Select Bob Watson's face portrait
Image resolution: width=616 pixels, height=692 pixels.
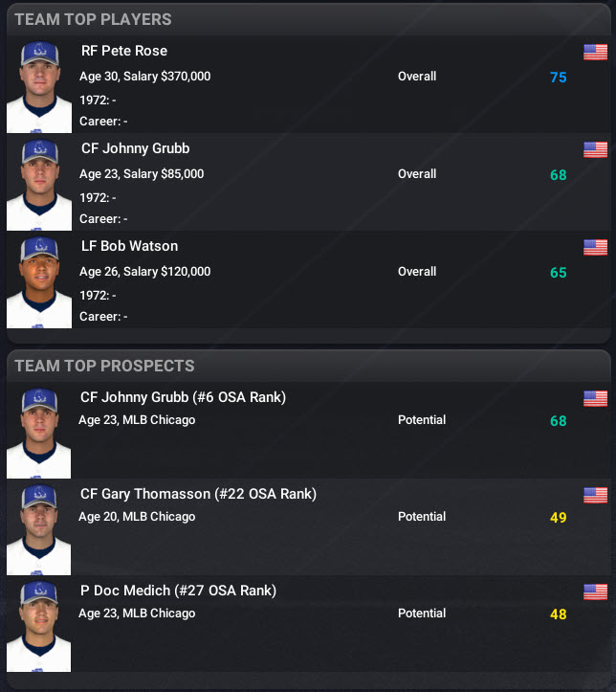39,281
